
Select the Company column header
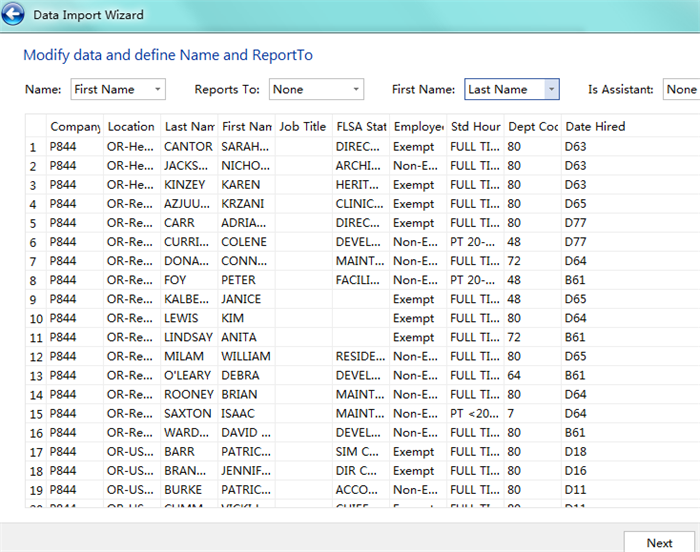[75, 127]
